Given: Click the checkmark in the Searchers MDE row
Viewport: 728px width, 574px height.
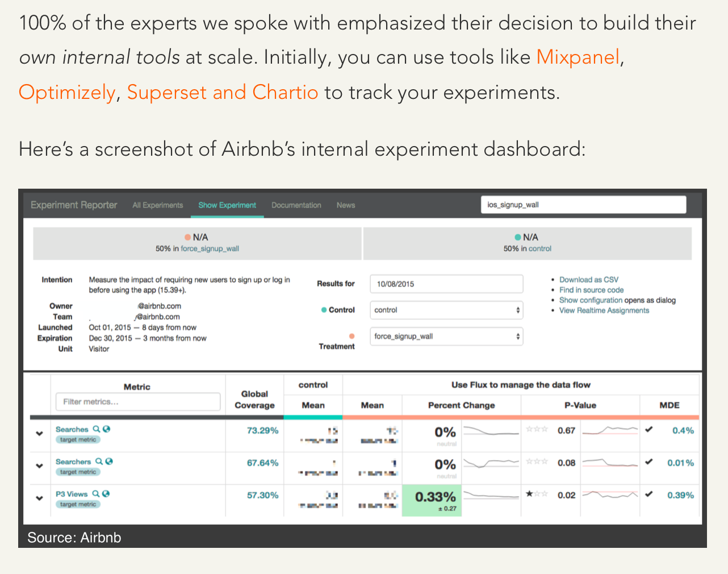Looking at the screenshot, I should (649, 462).
